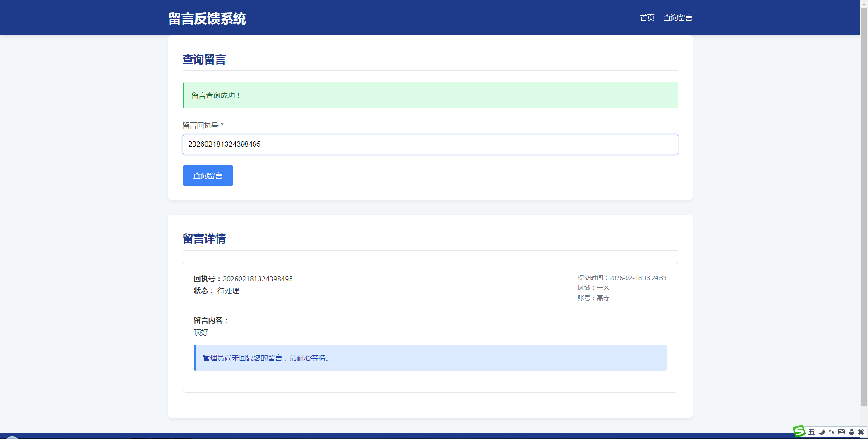Click the moon half-width toggle icon
Screen dimensions: 868x439
click(x=821, y=432)
